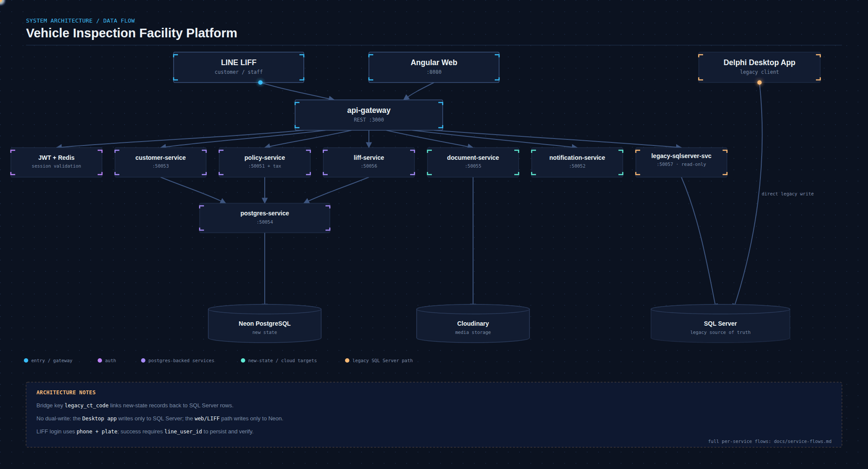Click the 'legacy SQL Server path' legend label
The height and width of the screenshot is (469, 868).
pos(382,361)
